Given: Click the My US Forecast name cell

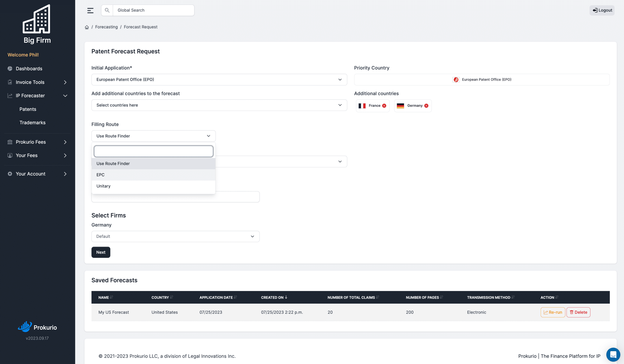Looking at the screenshot, I should pyautogui.click(x=114, y=312).
